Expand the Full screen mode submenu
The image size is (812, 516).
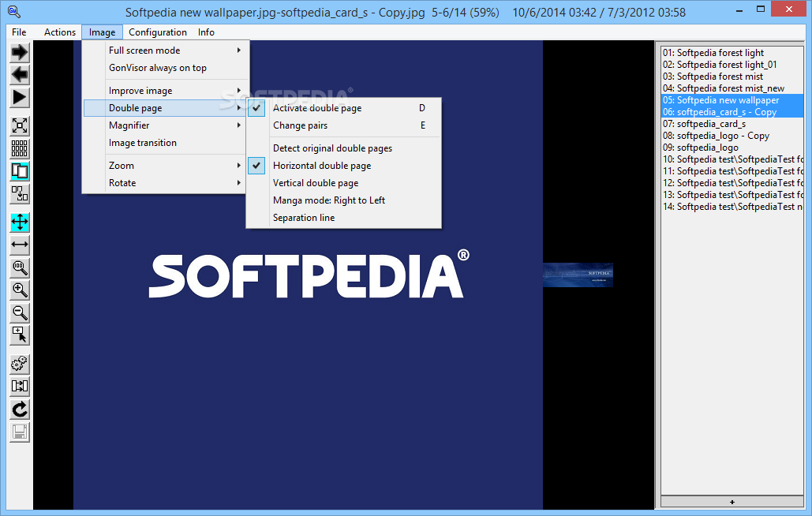coord(165,50)
